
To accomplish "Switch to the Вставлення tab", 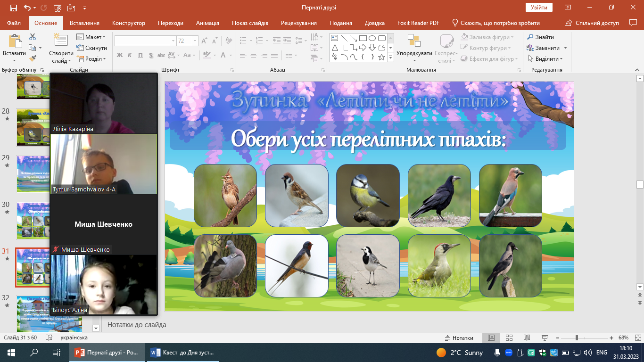I will 84,23.
